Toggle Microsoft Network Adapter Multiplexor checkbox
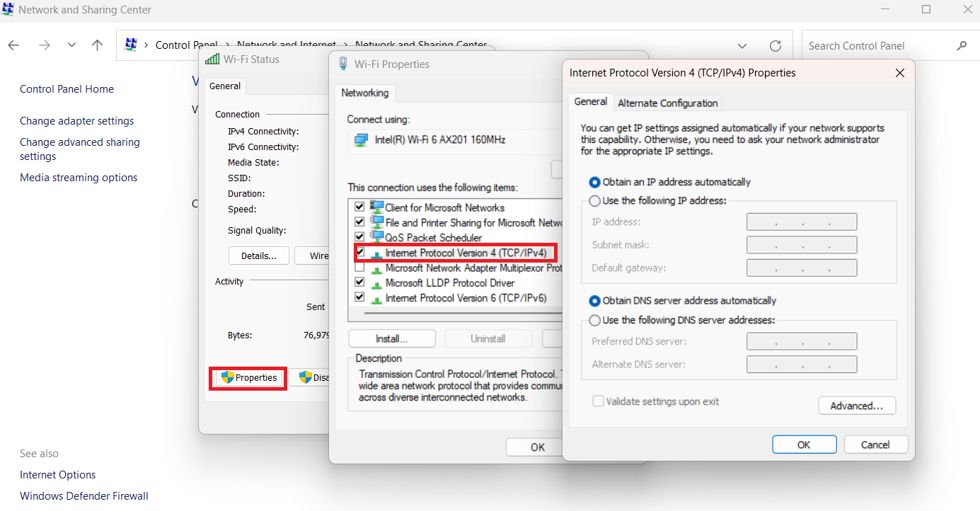The width and height of the screenshot is (980, 511). click(x=359, y=268)
